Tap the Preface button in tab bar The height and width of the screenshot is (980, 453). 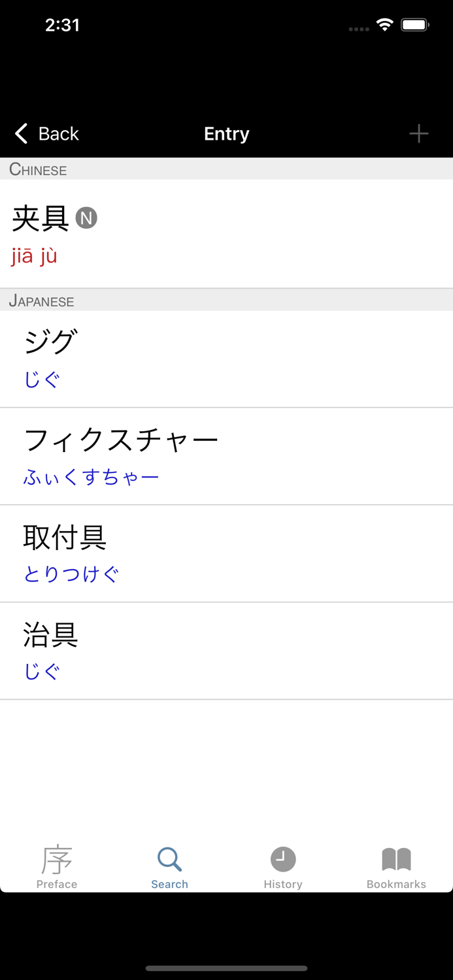point(56,866)
